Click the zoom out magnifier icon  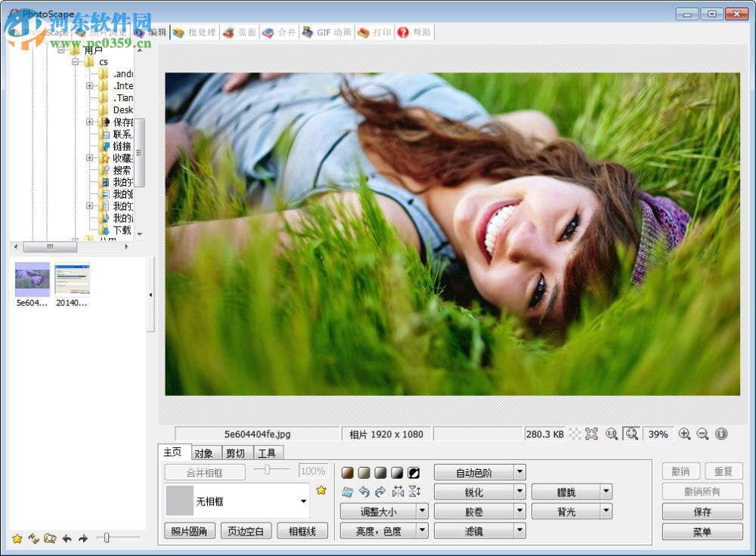click(x=702, y=434)
